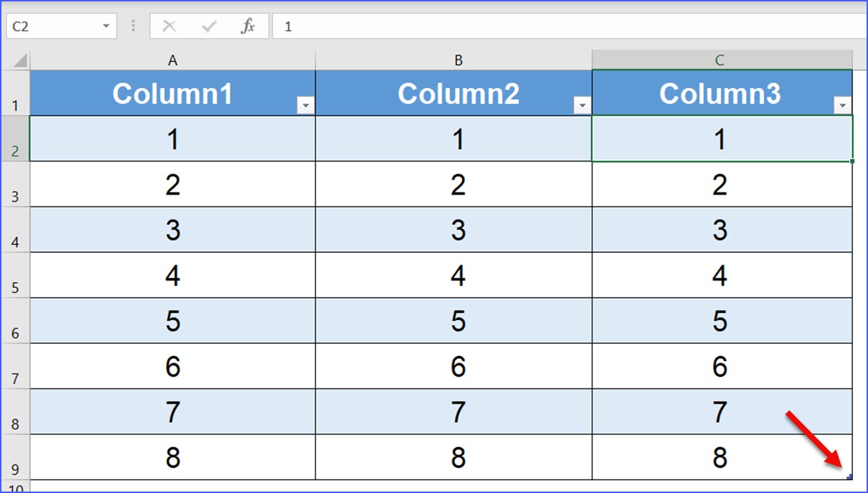This screenshot has width=868, height=493.
Task: Open the Column1 filter dropdown
Action: (306, 105)
